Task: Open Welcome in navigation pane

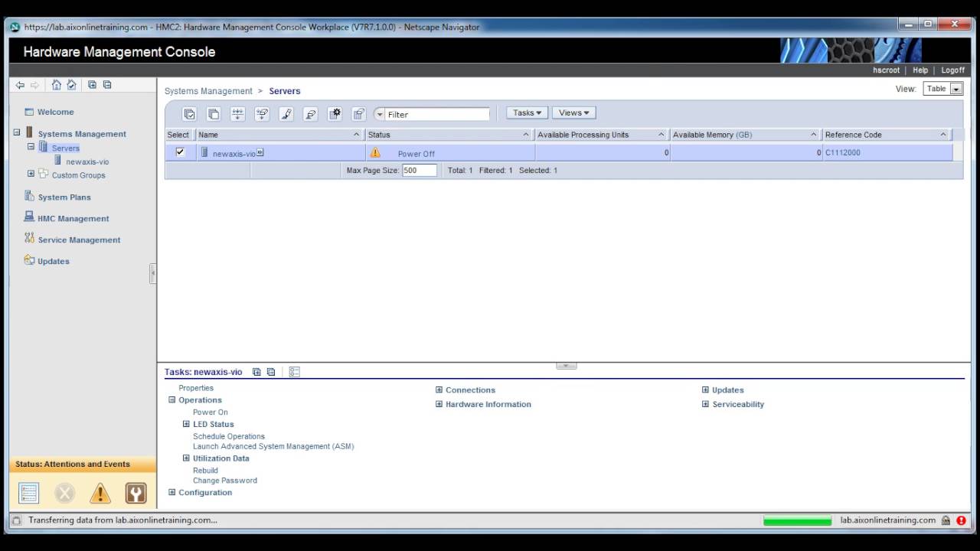Action: point(55,112)
